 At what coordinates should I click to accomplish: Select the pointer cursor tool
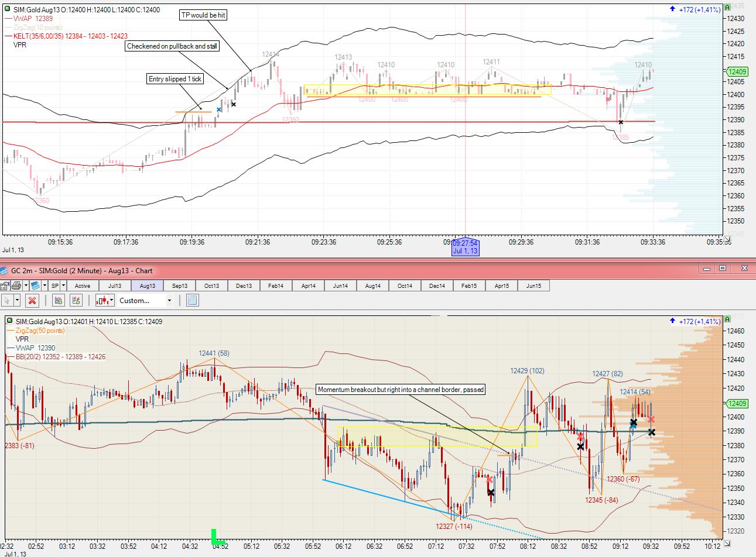(7, 300)
